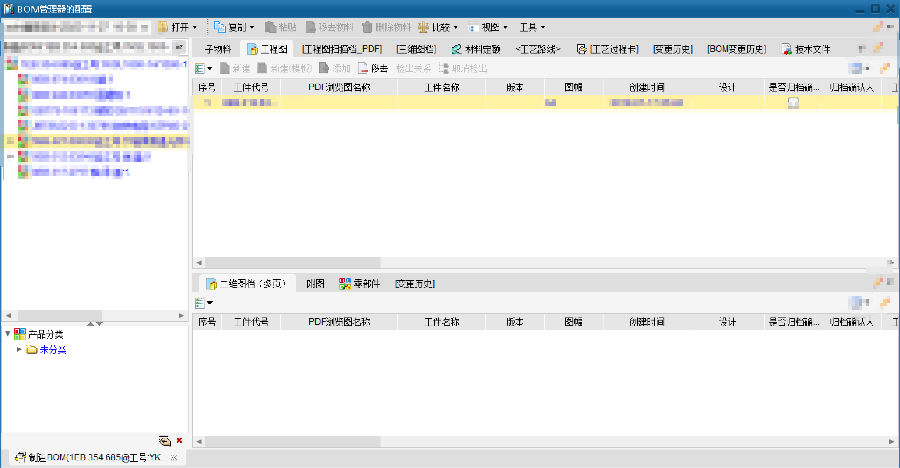Open the 打开 toolbar menu

(x=177, y=27)
